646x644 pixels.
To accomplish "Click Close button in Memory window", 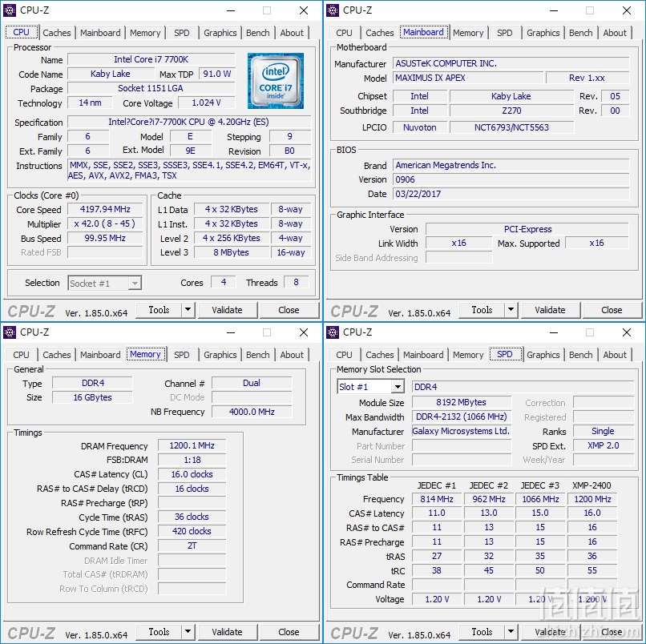I will pyautogui.click(x=289, y=632).
